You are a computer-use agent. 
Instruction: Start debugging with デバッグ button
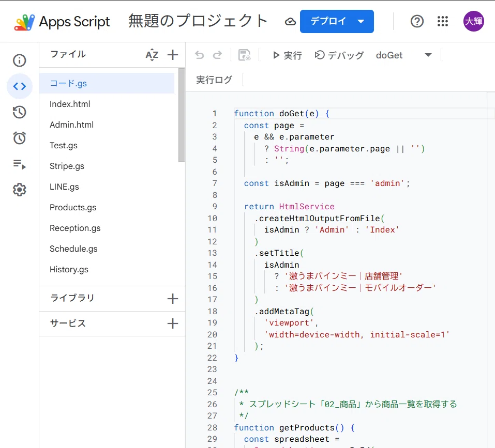tap(339, 55)
